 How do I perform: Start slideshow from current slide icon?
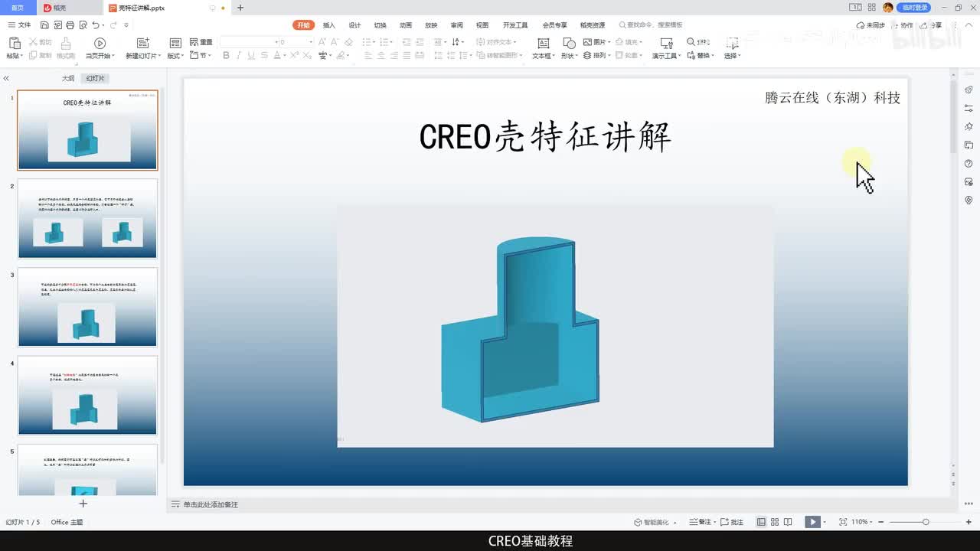pyautogui.click(x=100, y=44)
